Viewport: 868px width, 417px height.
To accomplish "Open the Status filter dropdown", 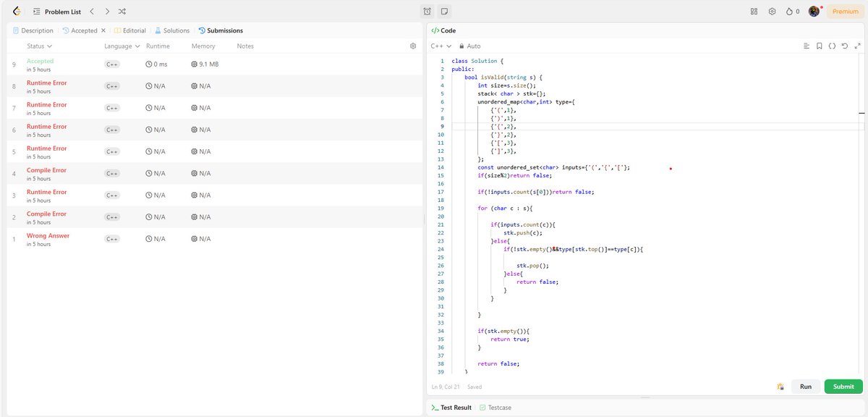I will click(x=39, y=45).
